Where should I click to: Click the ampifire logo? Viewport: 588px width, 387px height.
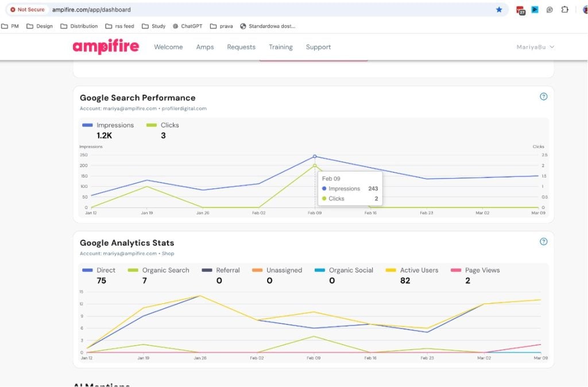106,47
